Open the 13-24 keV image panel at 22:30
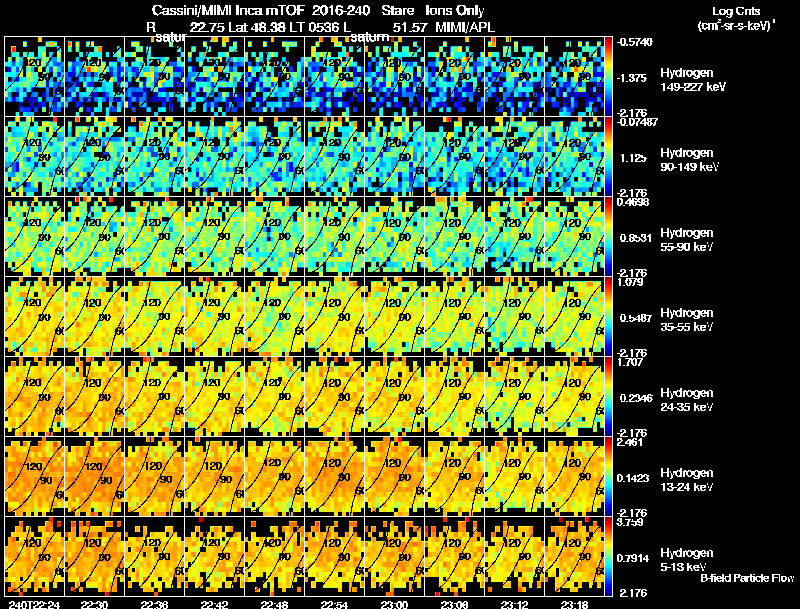The image size is (800, 609). point(94,477)
